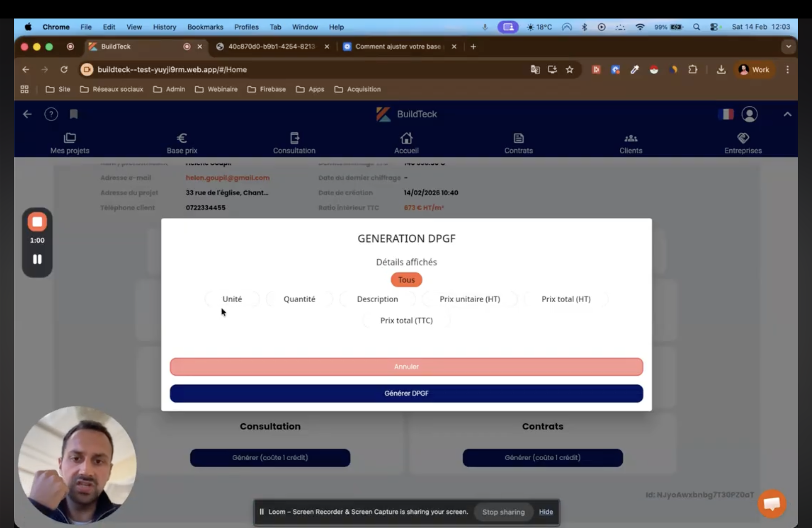Enable the Prix total (TTC) detail
The height and width of the screenshot is (528, 812).
coord(406,320)
